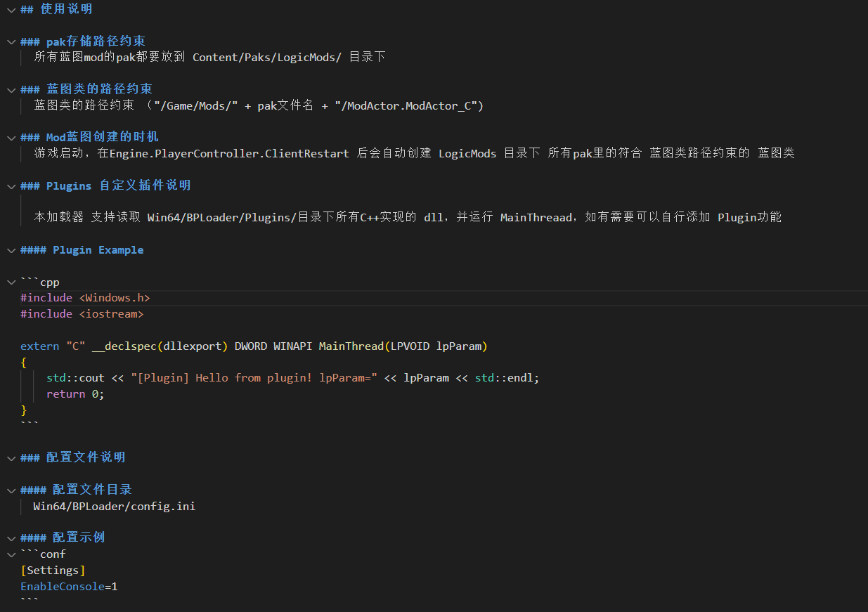Collapse the cpp code block

click(11, 282)
